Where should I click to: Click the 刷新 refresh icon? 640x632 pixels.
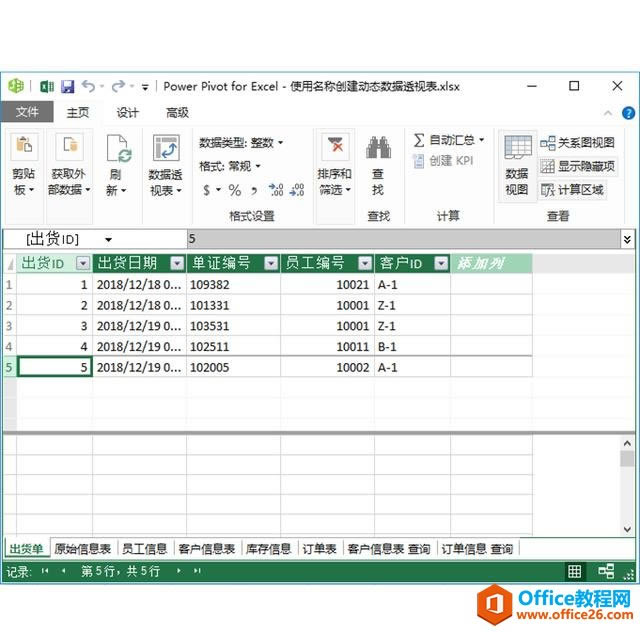pos(118,148)
